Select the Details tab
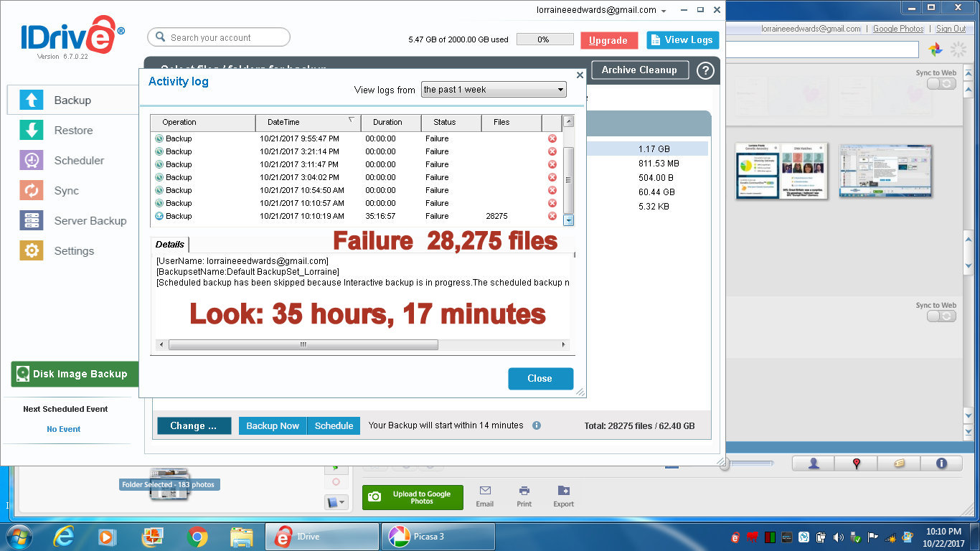Viewport: 980px width, 551px height. point(170,245)
